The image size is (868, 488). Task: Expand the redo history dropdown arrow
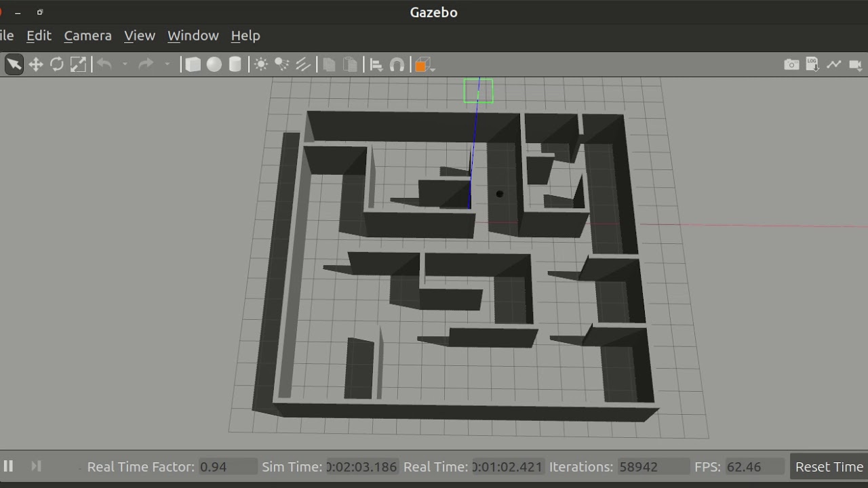[167, 64]
